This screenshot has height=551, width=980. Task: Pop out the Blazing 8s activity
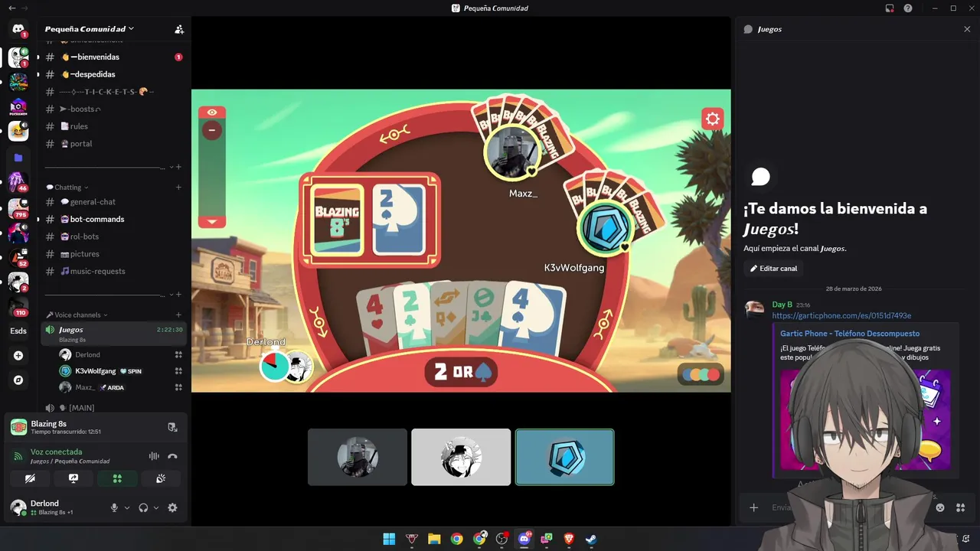coord(172,427)
